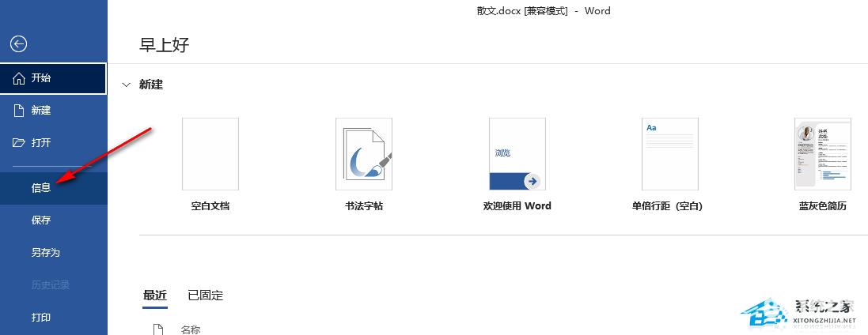Screen dimensions: 868x335
Task: Open the 信息 menu item
Action: (x=54, y=188)
